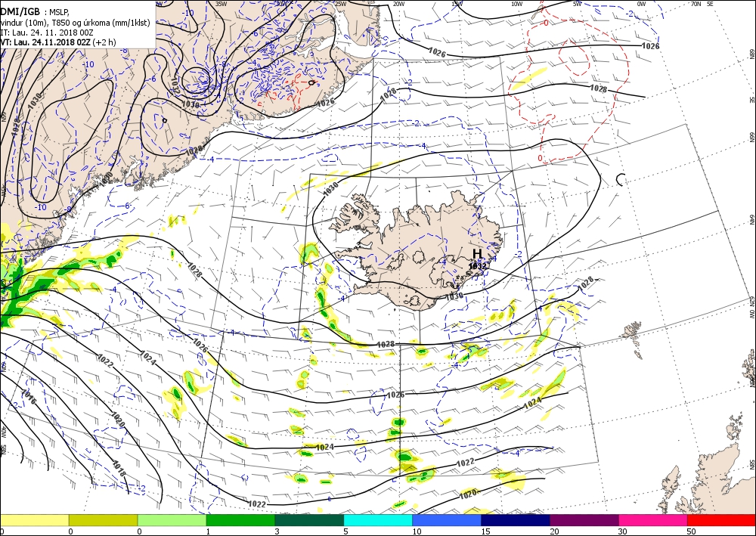Click the 'H' high-pressure marker over Iceland
Viewport: 756px width, 536px height.
[x=477, y=254]
